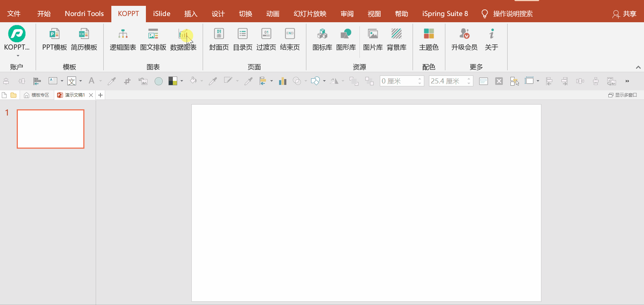This screenshot has width=644, height=305.
Task: Collapse the ribbon with the chevron arrow
Action: (x=638, y=67)
